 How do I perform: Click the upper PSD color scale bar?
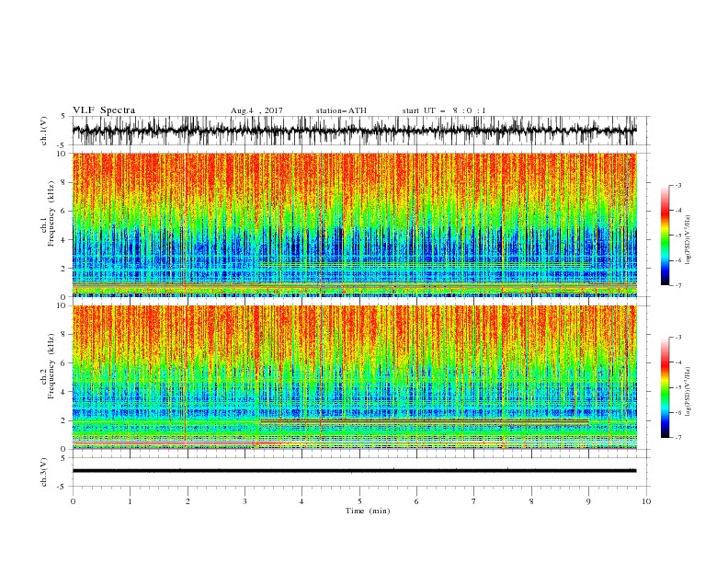665,236
